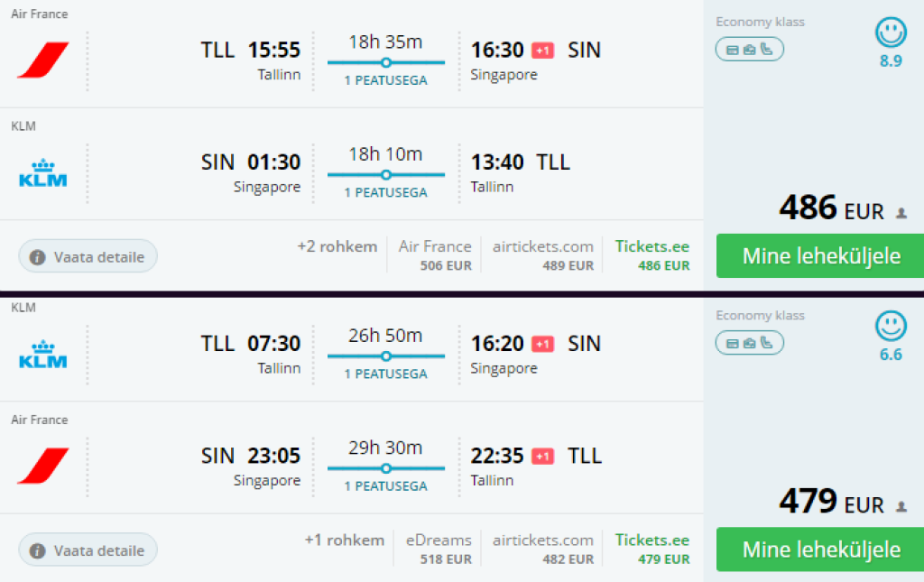Click baggage amenities icons for the 486 EUR offer
Image resolution: width=924 pixels, height=582 pixels.
[749, 49]
